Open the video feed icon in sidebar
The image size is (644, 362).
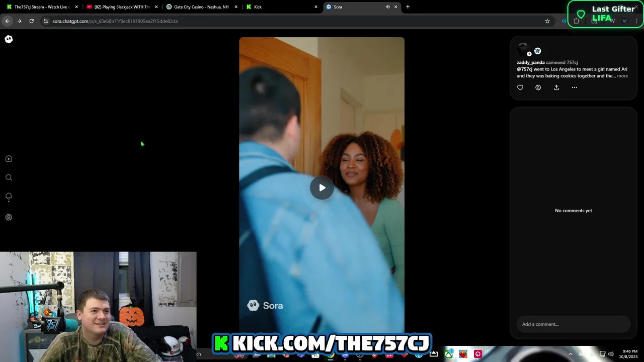coord(9,159)
